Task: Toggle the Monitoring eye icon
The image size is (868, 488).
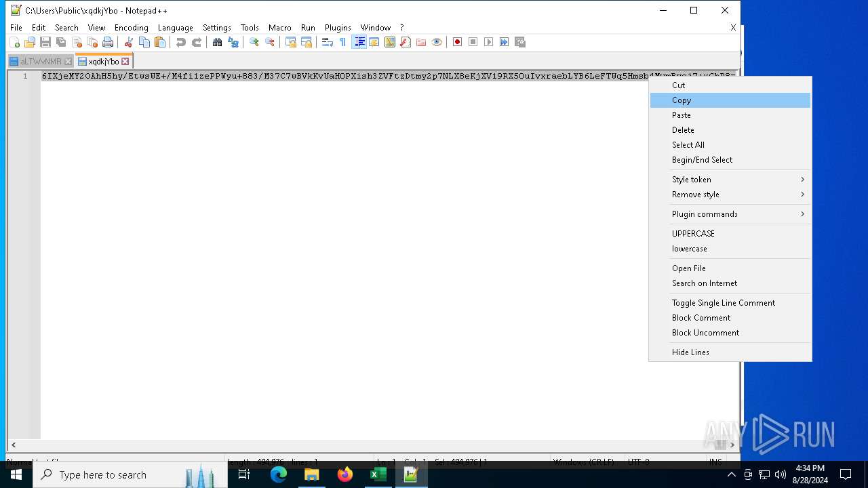Action: point(437,42)
